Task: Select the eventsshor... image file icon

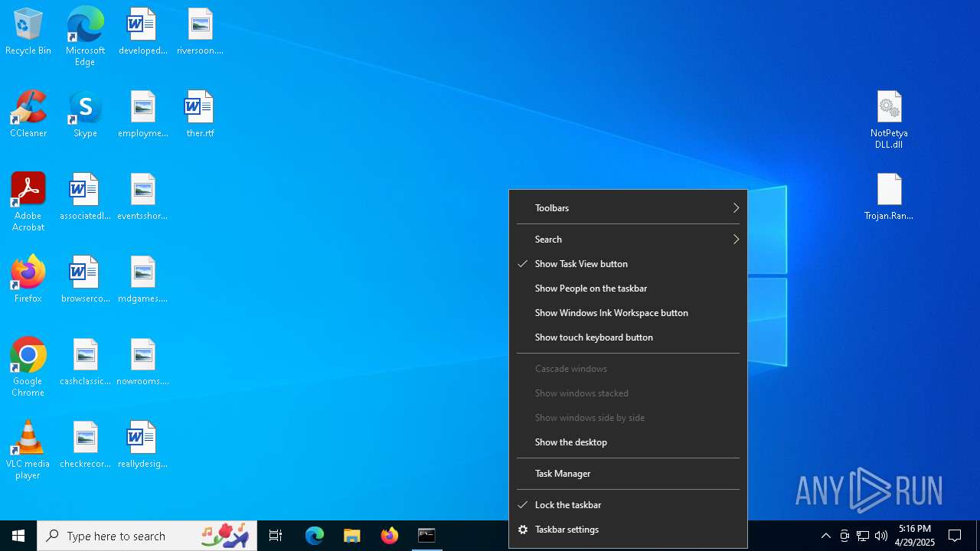Action: [142, 197]
